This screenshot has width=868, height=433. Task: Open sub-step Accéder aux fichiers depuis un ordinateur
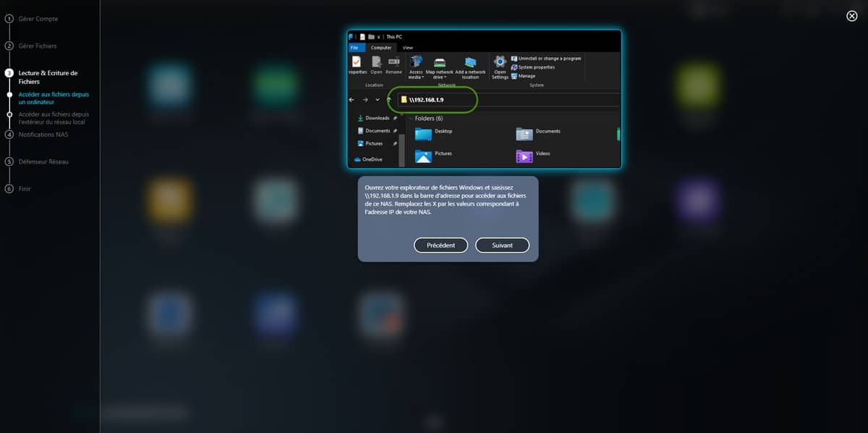pos(54,98)
